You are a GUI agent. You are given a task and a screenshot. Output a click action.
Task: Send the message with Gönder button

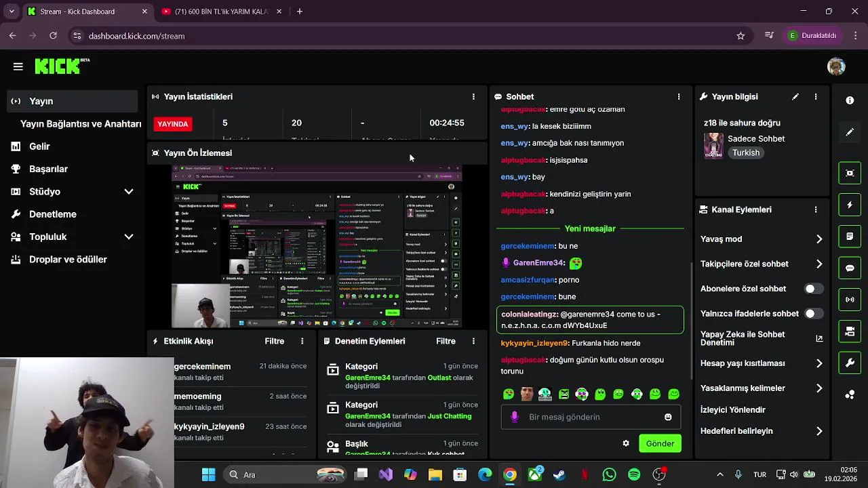click(660, 443)
